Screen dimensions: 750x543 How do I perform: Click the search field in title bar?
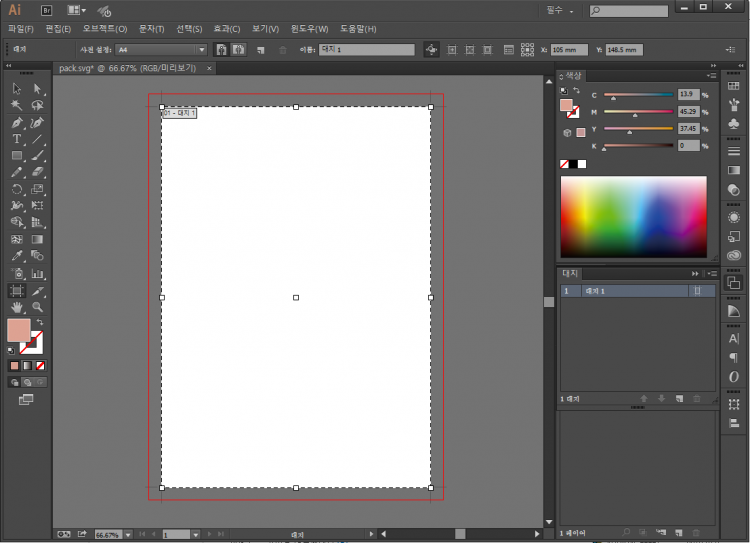(x=629, y=11)
